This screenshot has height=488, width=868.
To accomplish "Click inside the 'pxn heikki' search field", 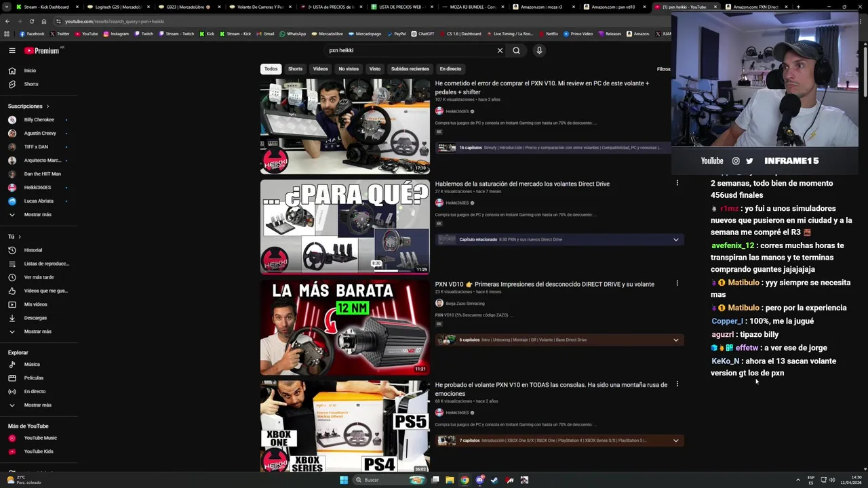I will tap(409, 50).
